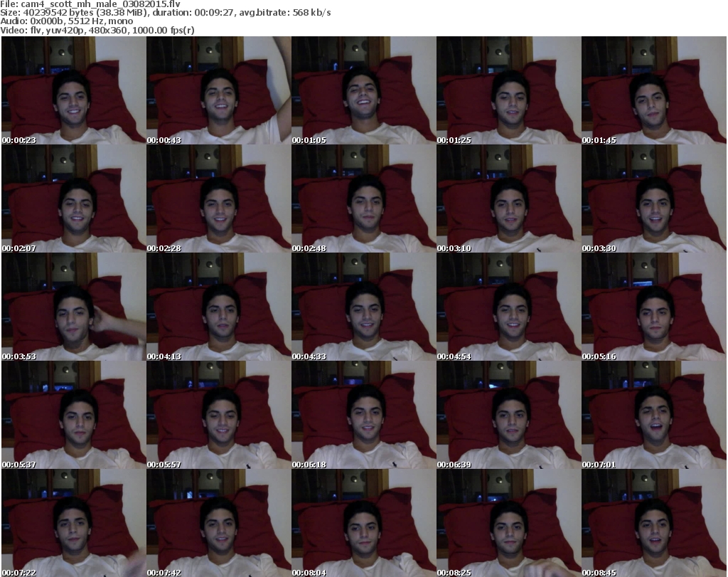
Task: Click the Video line reading flv, yuv420p, 480x360
Action: [x=97, y=30]
